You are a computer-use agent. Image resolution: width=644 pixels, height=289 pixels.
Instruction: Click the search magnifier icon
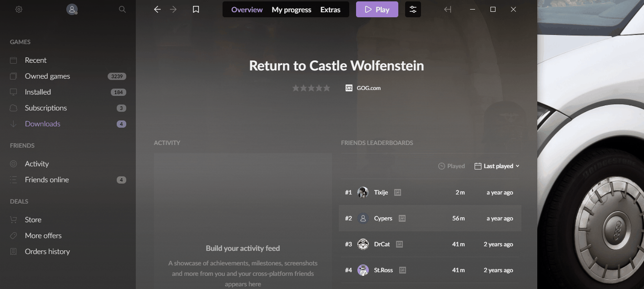[122, 9]
